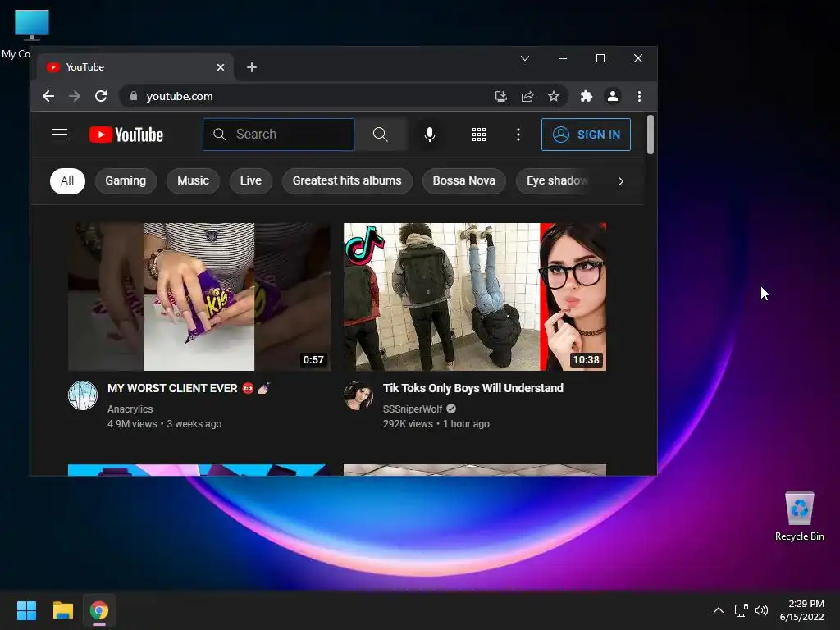Select the All filter chip
The width and height of the screenshot is (840, 630).
point(67,181)
